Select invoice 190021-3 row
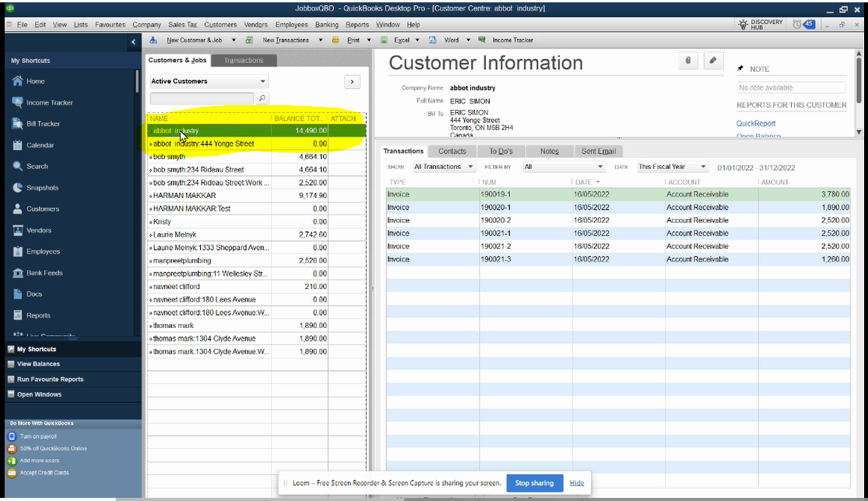868x501 pixels. tap(618, 259)
